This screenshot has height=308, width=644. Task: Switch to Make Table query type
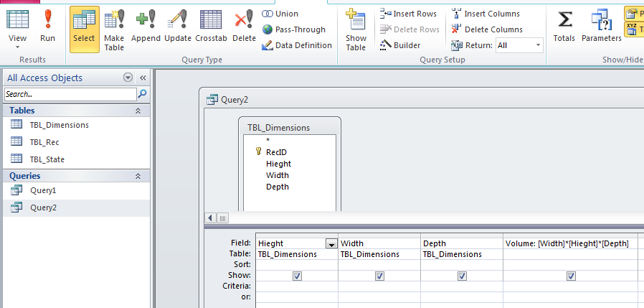pos(114,29)
